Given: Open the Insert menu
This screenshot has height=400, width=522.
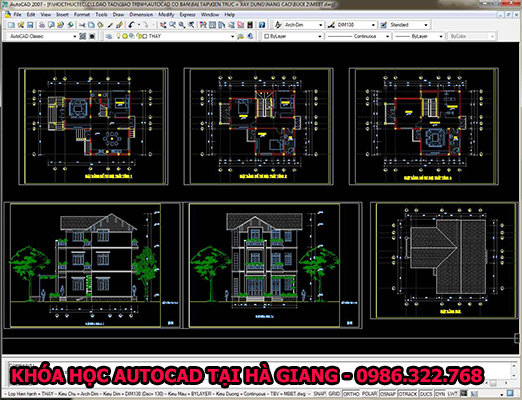Looking at the screenshot, I should pyautogui.click(x=62, y=15).
